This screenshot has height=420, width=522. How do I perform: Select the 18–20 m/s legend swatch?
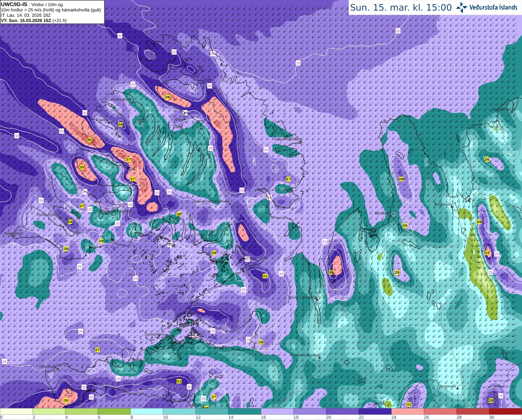pos(310,411)
